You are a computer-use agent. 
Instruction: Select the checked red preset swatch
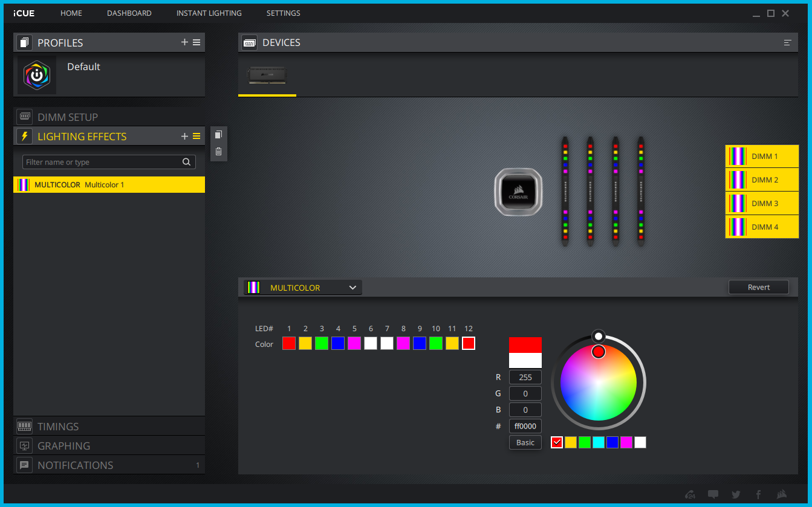[557, 442]
